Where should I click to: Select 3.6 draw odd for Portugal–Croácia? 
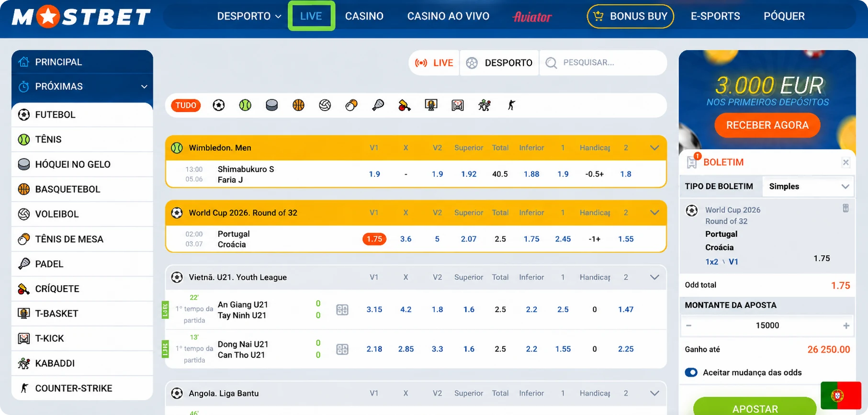[x=406, y=239]
